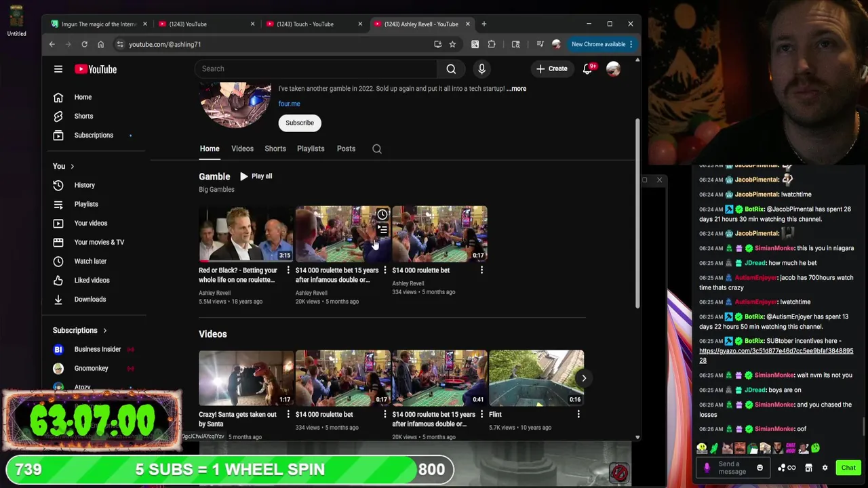This screenshot has width=868, height=488.
Task: Open the Flint video thumbnail
Action: [536, 378]
